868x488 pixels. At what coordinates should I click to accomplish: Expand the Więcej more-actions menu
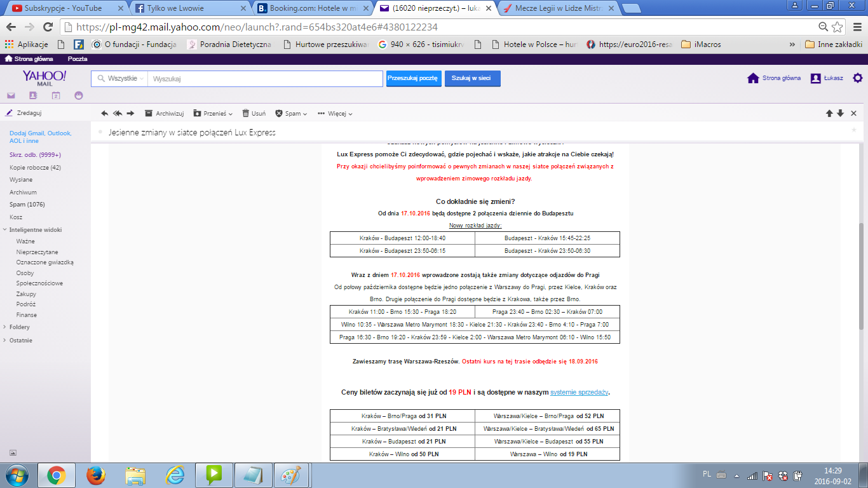pyautogui.click(x=335, y=113)
